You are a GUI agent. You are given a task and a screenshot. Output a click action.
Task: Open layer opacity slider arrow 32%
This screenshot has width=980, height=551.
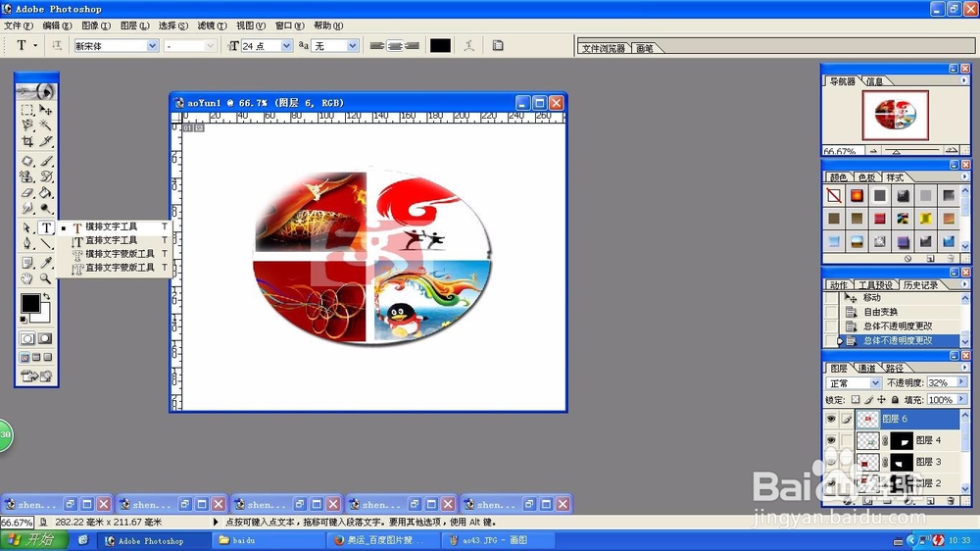961,382
